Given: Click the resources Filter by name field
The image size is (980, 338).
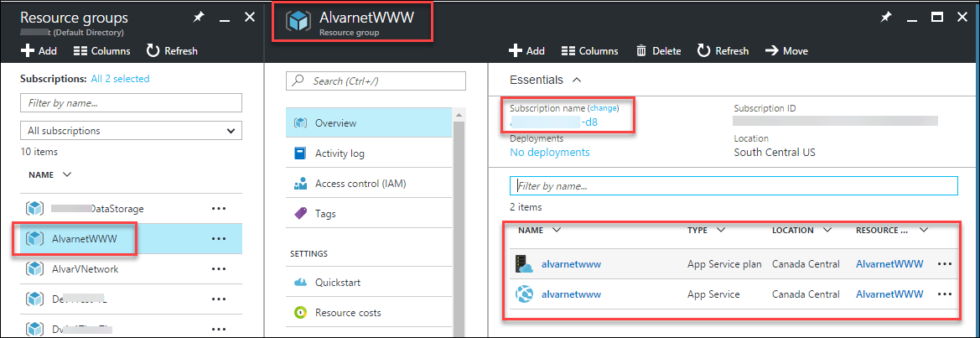Looking at the screenshot, I should (x=734, y=185).
